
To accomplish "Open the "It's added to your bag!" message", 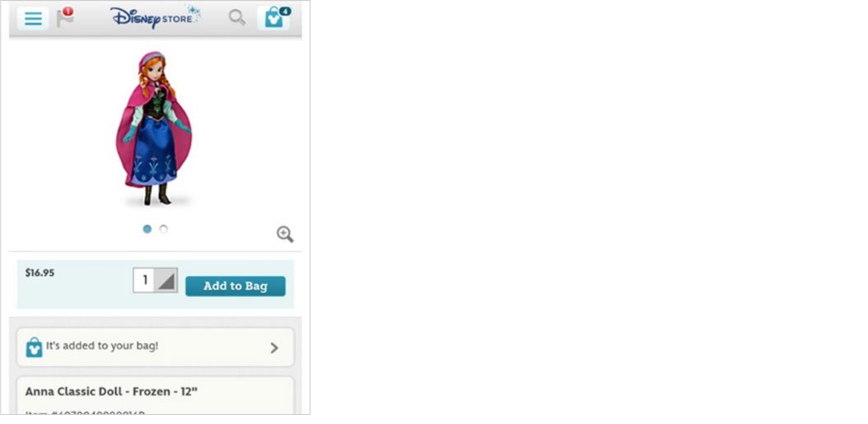I will (x=155, y=347).
